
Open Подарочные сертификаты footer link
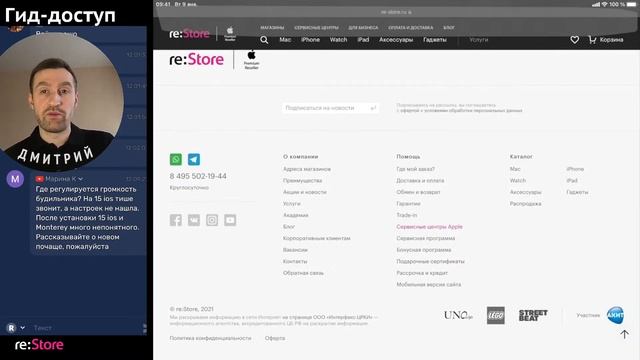pos(430,261)
